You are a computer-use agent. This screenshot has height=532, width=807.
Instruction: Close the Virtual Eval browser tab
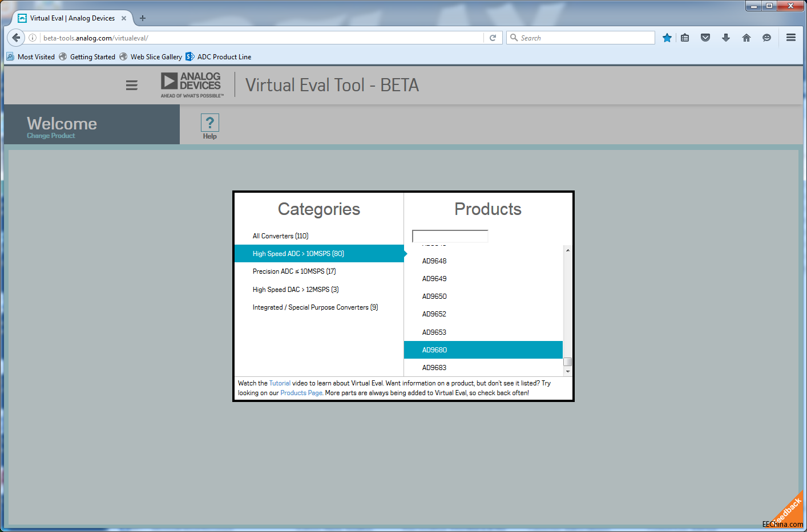pyautogui.click(x=124, y=18)
